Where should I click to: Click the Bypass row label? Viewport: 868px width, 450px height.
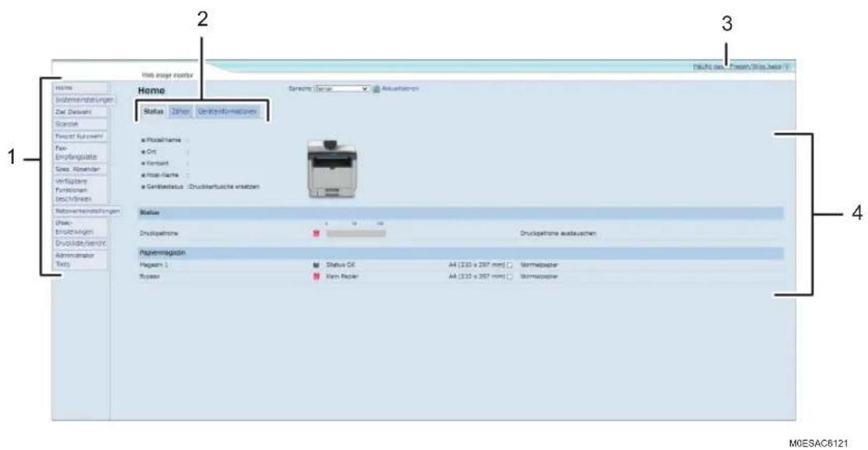click(x=149, y=276)
